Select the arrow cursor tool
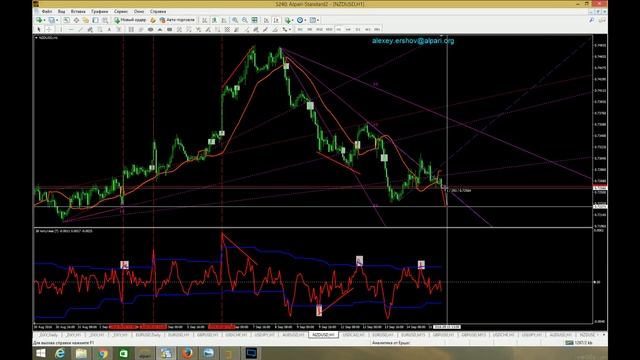640x360 pixels. coord(39,29)
